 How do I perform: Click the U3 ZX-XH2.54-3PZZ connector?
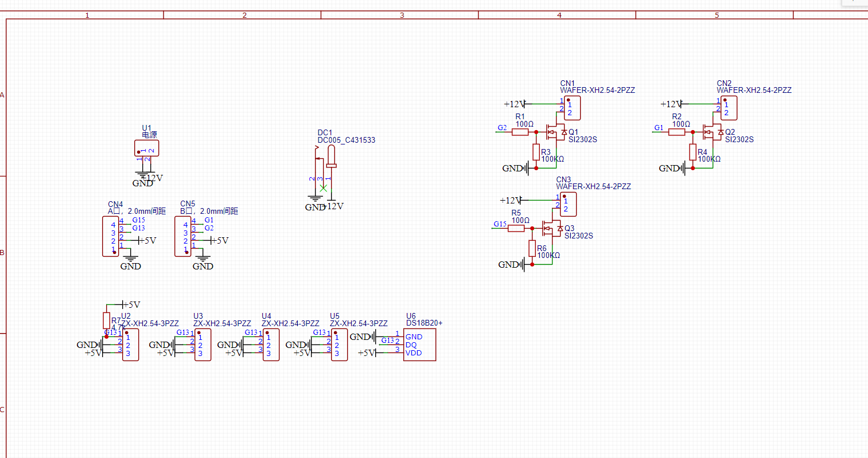(x=203, y=345)
